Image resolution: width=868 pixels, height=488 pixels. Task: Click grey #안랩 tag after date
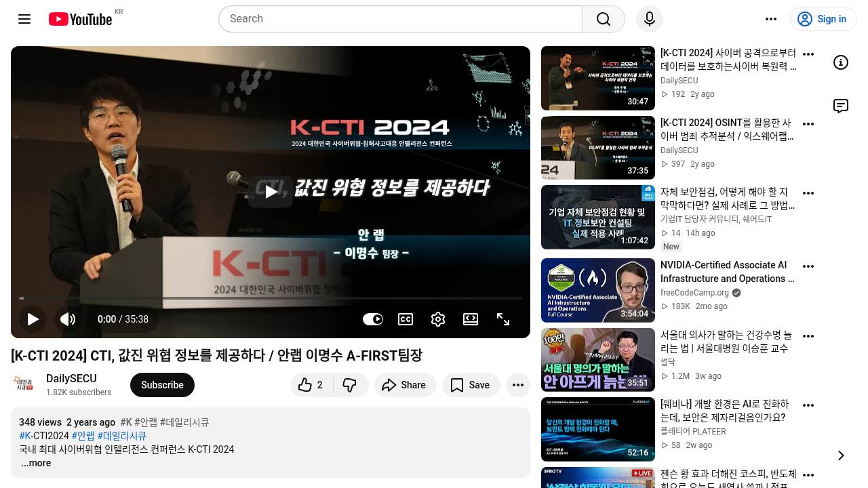(146, 422)
